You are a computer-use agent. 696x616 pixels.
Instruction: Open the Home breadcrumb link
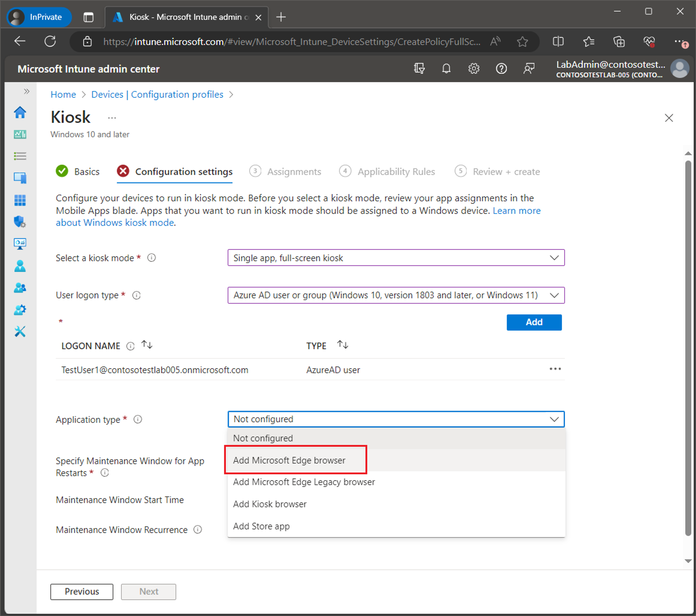click(63, 94)
